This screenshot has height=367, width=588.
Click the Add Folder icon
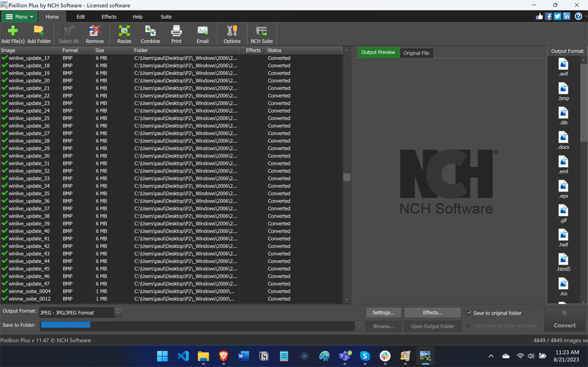[39, 34]
